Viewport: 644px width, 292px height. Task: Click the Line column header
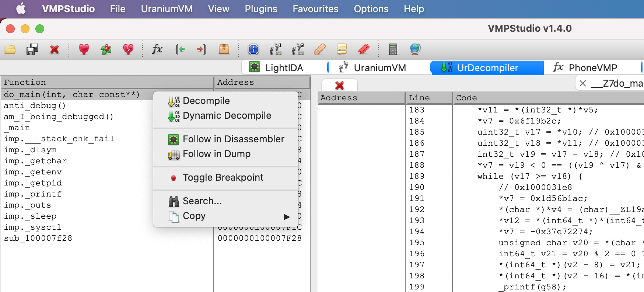tap(429, 98)
